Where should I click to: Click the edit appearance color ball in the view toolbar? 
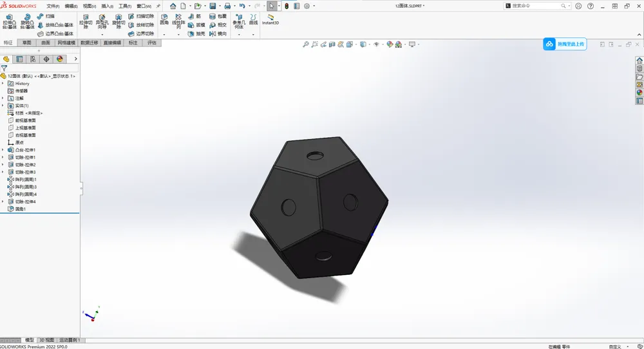pos(390,44)
